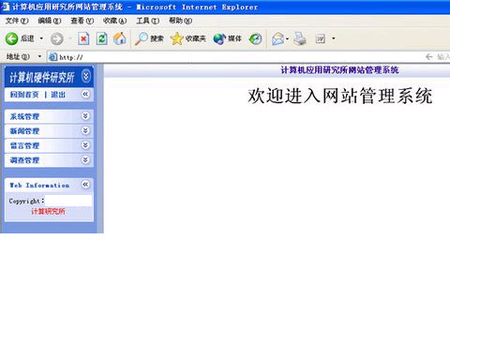Open Favorites star icon
Image resolution: width=480 pixels, height=360 pixels.
(x=177, y=39)
